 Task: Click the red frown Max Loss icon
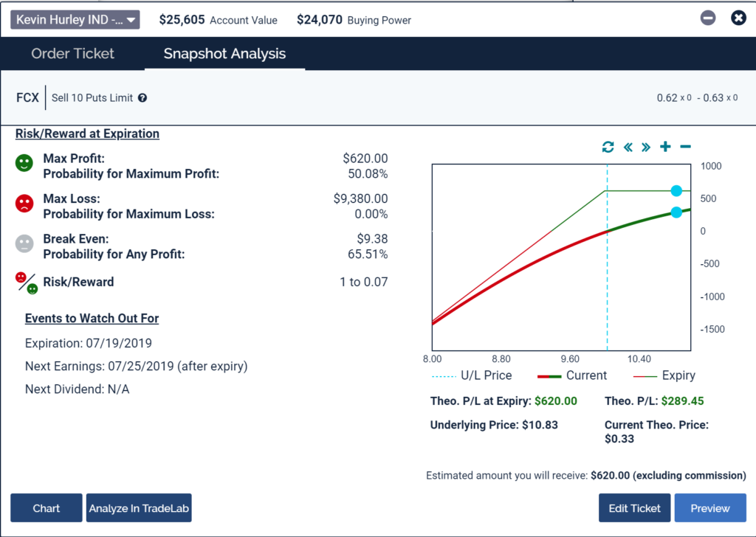click(x=24, y=204)
